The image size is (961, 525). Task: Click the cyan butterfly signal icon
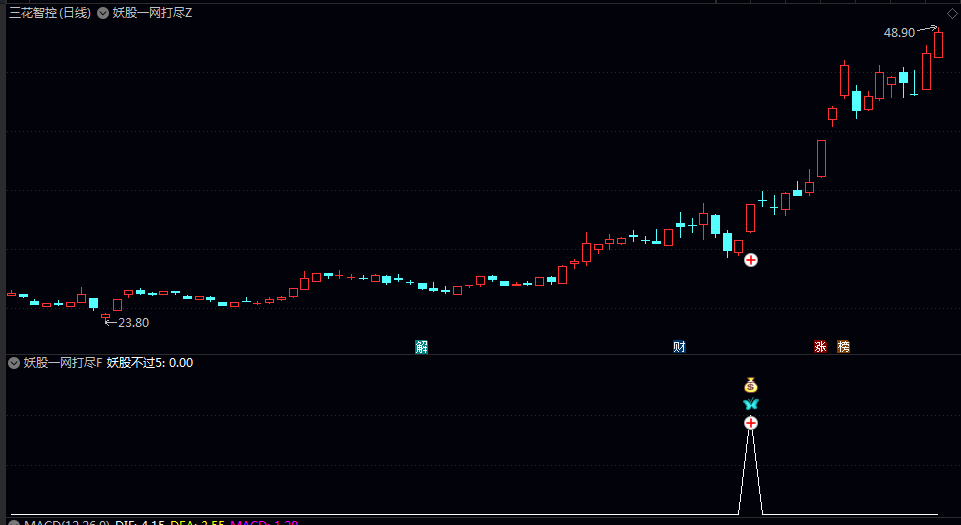click(x=751, y=404)
